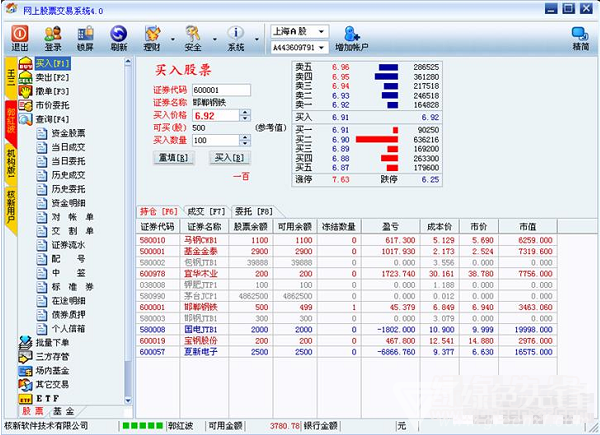Open dropdown arrow next to 安全
Image resolution: width=600 pixels, height=435 pixels.
pyautogui.click(x=215, y=39)
